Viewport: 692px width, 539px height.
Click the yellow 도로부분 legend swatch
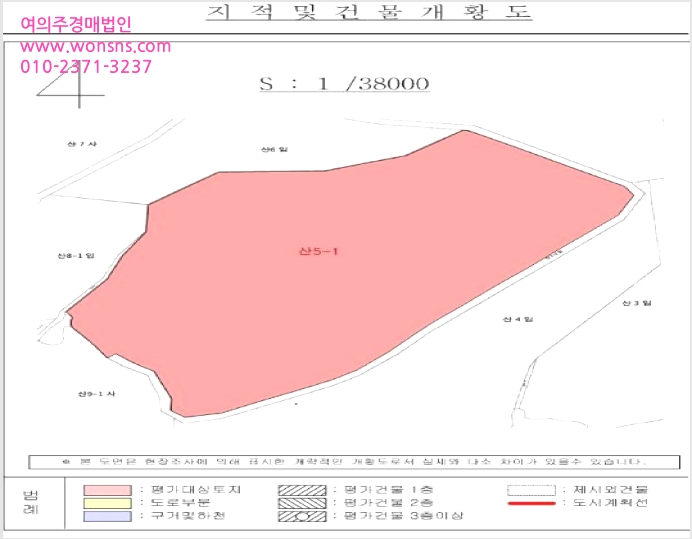click(x=108, y=503)
